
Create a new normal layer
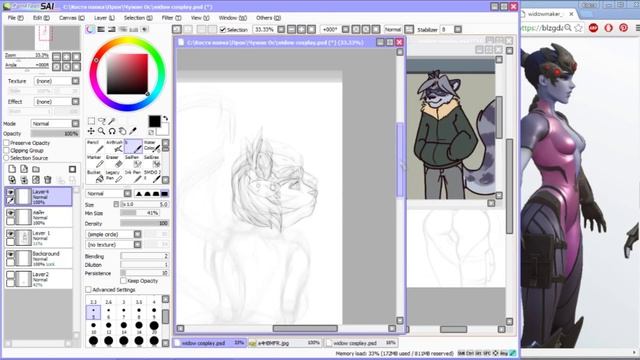click(x=12, y=169)
